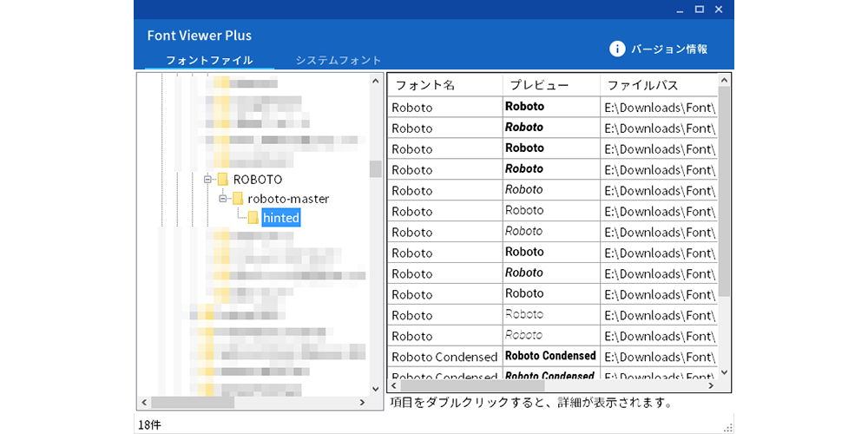868x434 pixels.
Task: Click the hinted folder icon
Action: [253, 218]
